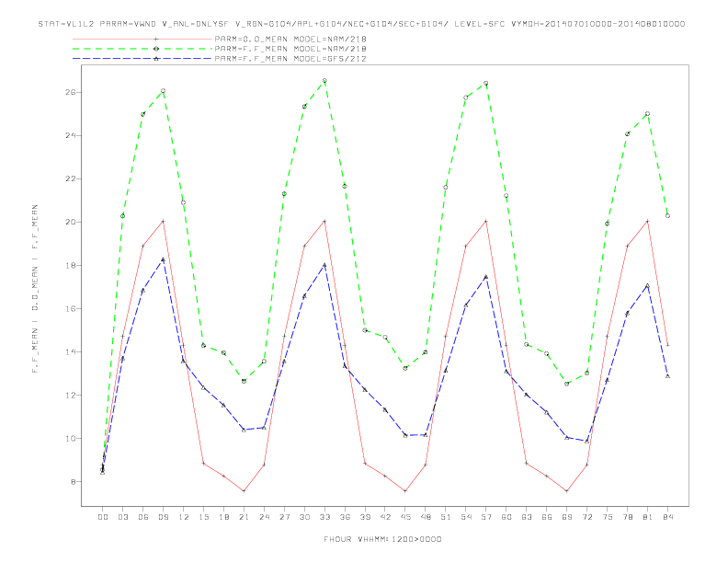Image resolution: width=728 pixels, height=563 pixels.
Task: Click y-axis tick label 10
Action: pyautogui.click(x=71, y=439)
